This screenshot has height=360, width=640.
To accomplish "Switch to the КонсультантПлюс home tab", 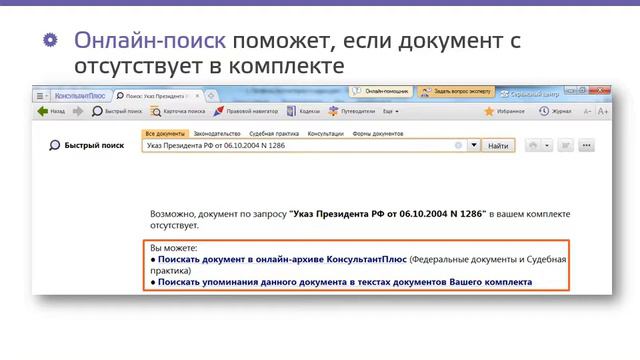I will [80, 96].
